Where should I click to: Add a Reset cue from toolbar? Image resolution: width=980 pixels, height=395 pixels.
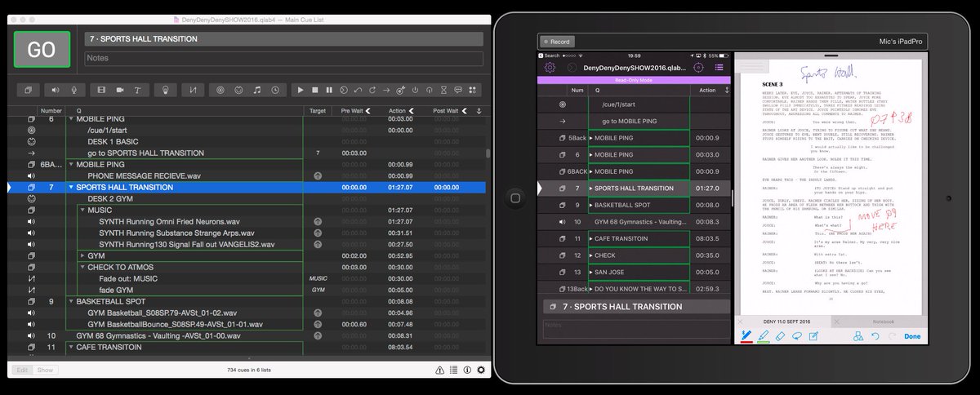358,90
